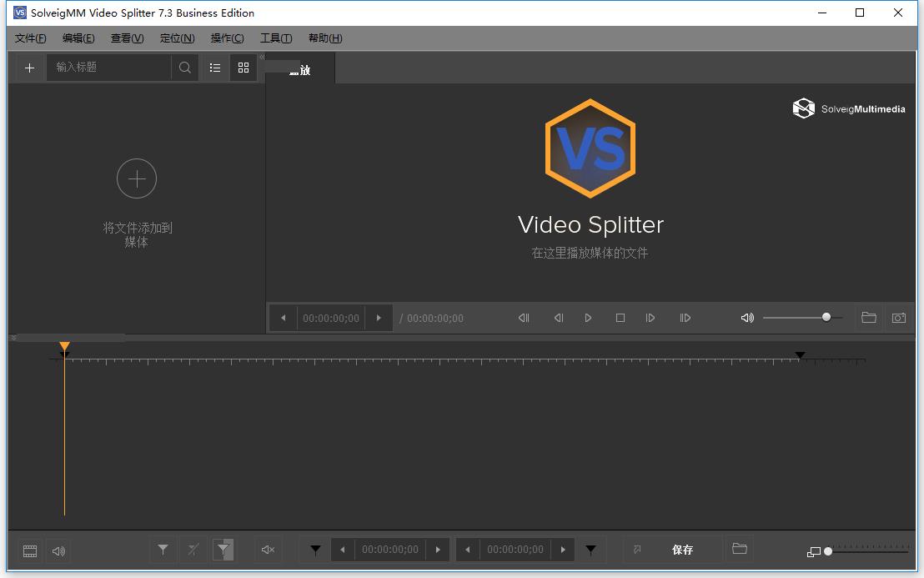Click the black end marker on timeline
The width and height of the screenshot is (924, 578).
(x=800, y=355)
